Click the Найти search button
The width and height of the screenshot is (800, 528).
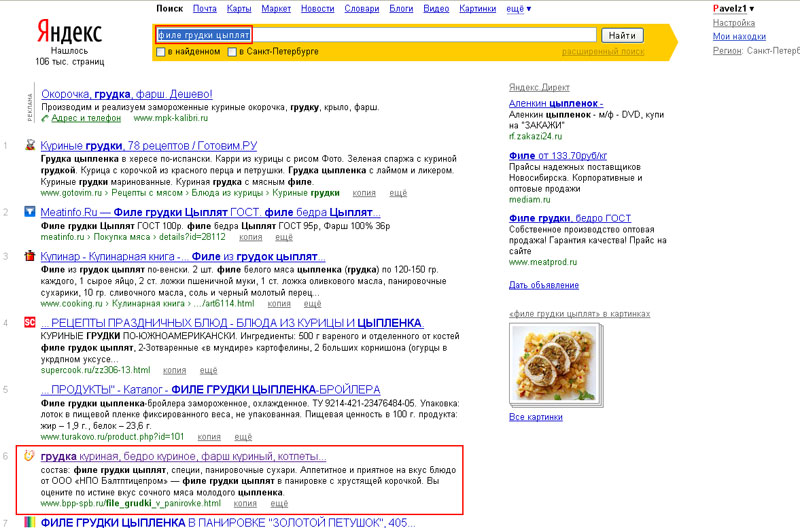622,35
